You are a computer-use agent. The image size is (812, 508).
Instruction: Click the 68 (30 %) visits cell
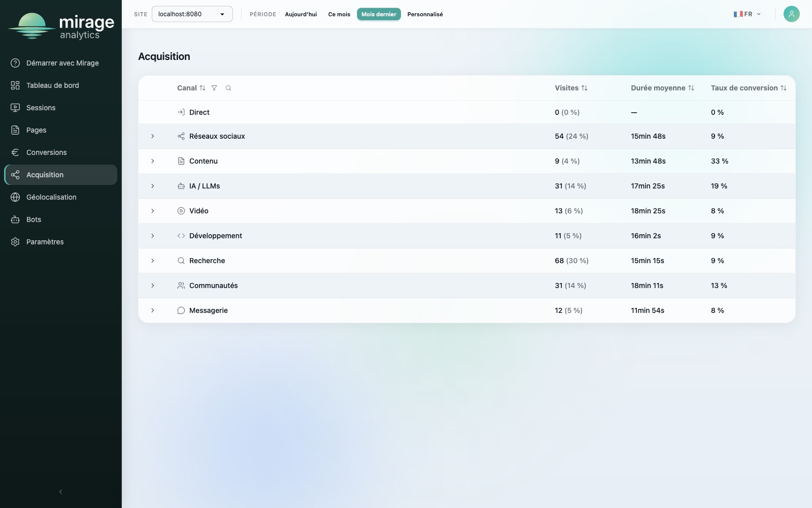tap(571, 261)
